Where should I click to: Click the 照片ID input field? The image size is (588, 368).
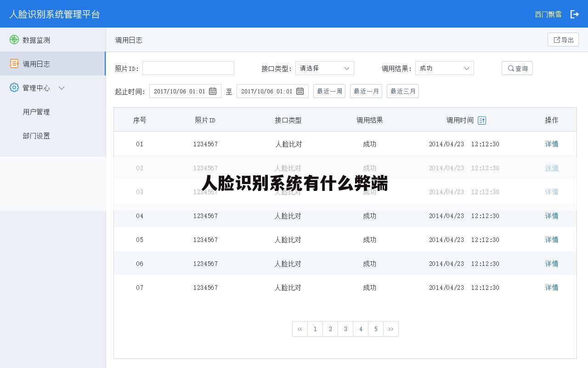188,68
